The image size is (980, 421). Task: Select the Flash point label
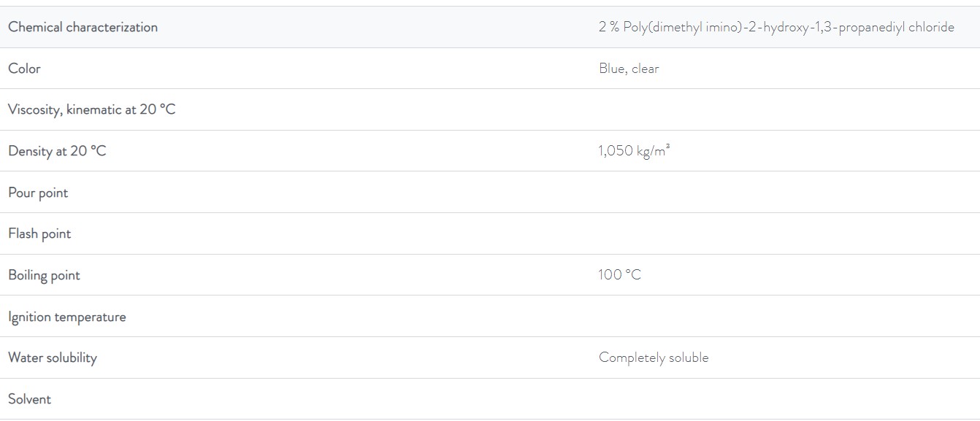[39, 233]
